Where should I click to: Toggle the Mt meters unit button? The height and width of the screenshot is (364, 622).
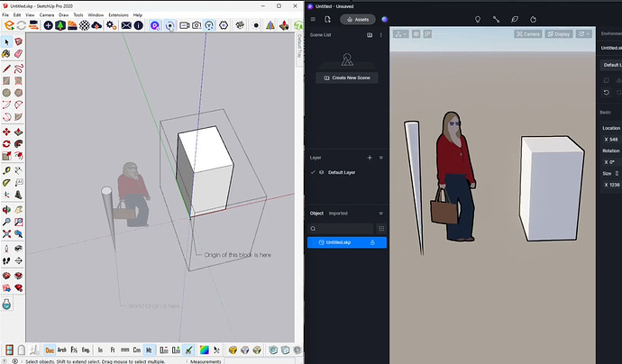149,350
